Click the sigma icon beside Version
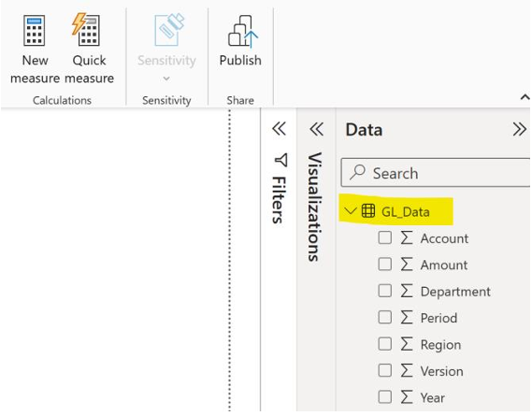 [x=407, y=370]
